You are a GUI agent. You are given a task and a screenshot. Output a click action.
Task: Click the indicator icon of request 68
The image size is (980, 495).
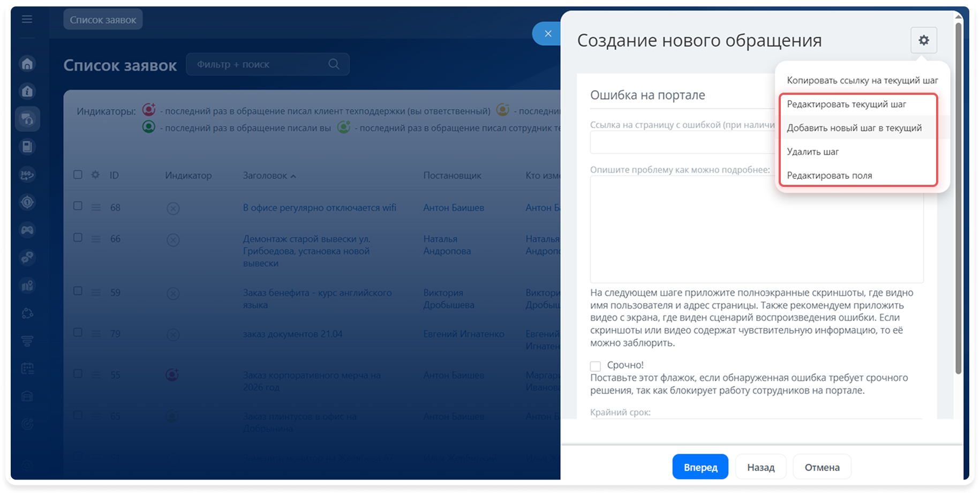[173, 208]
